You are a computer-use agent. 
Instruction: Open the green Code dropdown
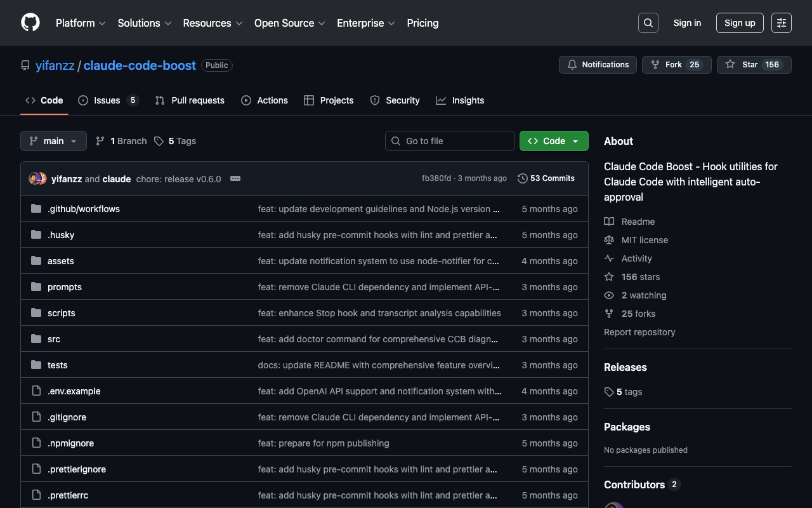pyautogui.click(x=554, y=141)
